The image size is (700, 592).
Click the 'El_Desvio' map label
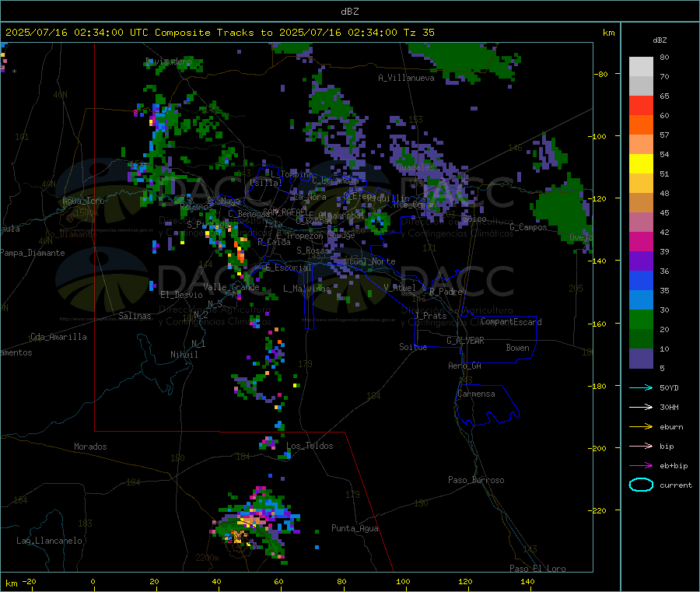181,295
